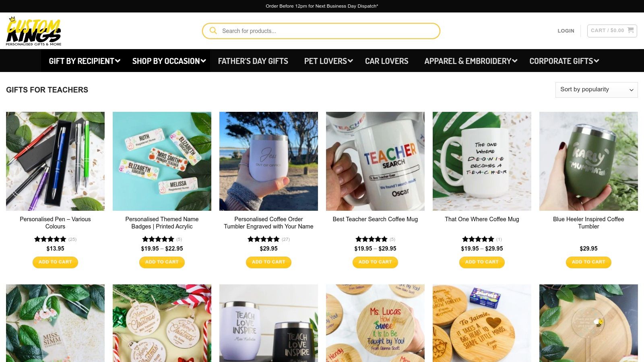
Task: Open the Teach Love Inspire tumbler thumbnail
Action: (x=268, y=323)
